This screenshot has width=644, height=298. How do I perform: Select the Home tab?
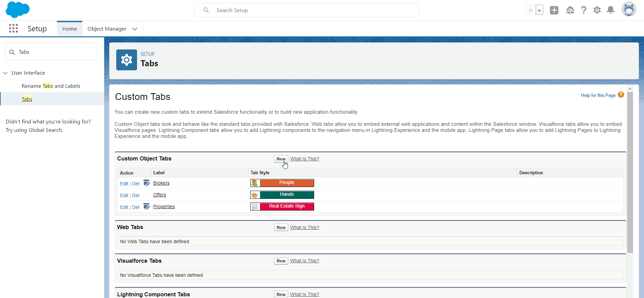click(70, 29)
